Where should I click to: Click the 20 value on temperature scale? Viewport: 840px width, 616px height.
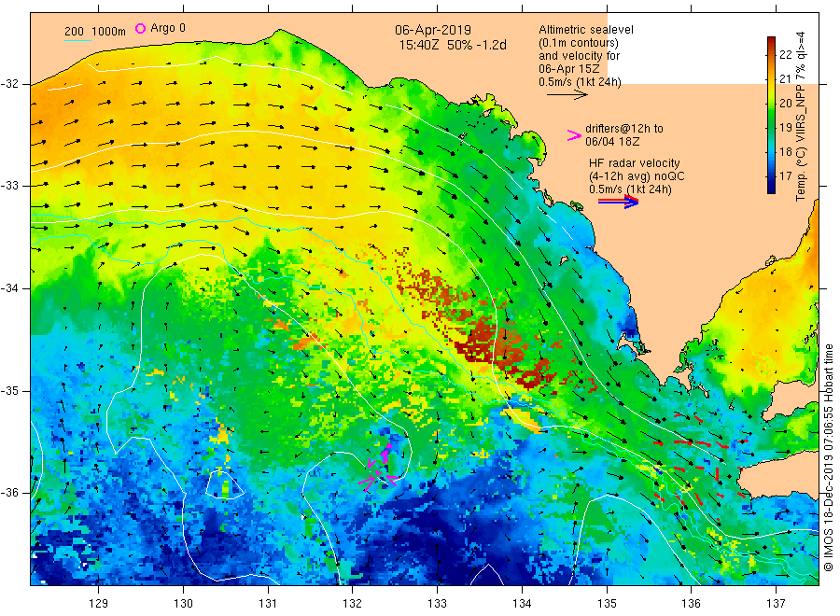click(785, 104)
